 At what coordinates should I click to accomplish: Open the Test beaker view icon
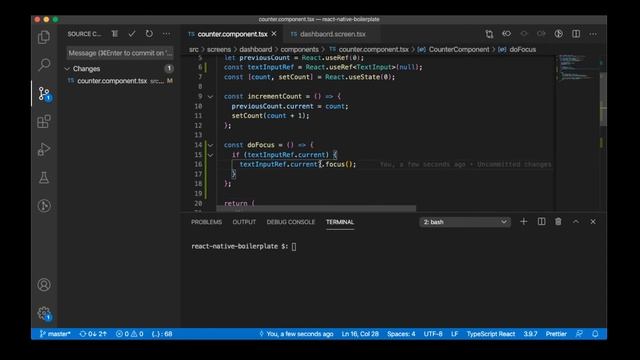44,178
